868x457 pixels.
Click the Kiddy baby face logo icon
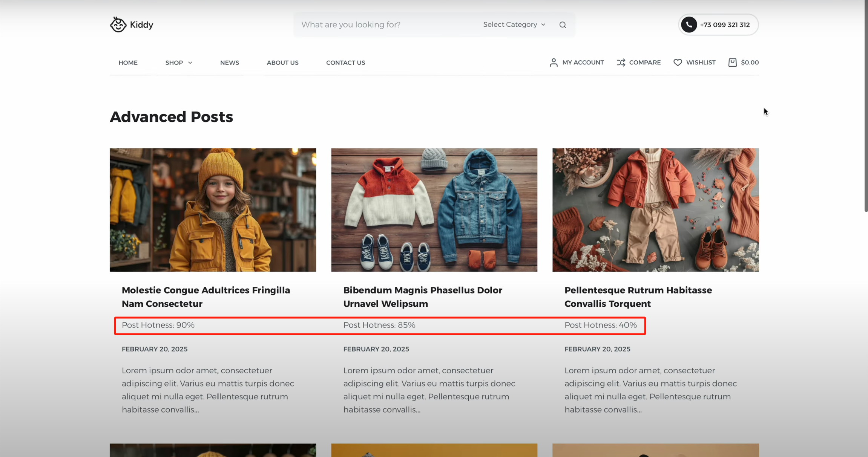(x=118, y=24)
